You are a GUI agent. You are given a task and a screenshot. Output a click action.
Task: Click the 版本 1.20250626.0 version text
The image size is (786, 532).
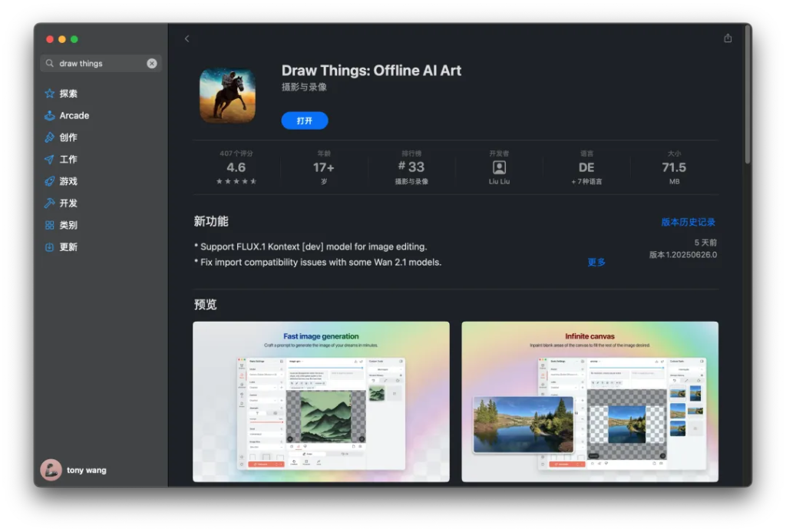(683, 255)
